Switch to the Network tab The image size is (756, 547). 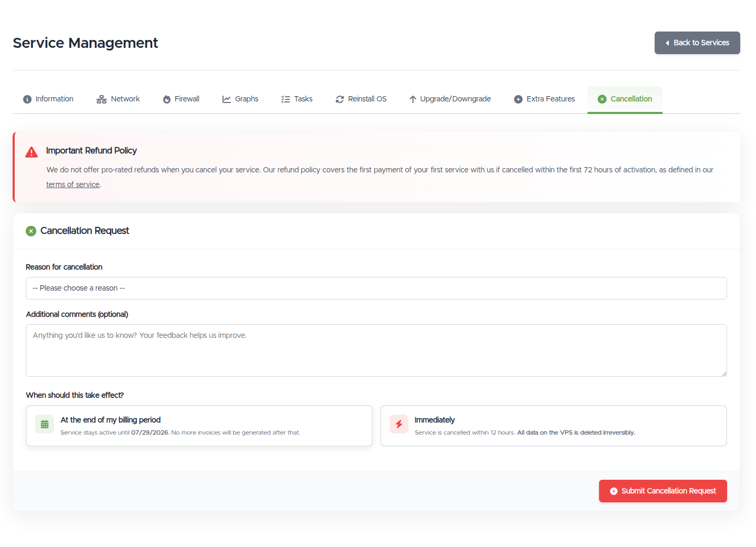[118, 99]
